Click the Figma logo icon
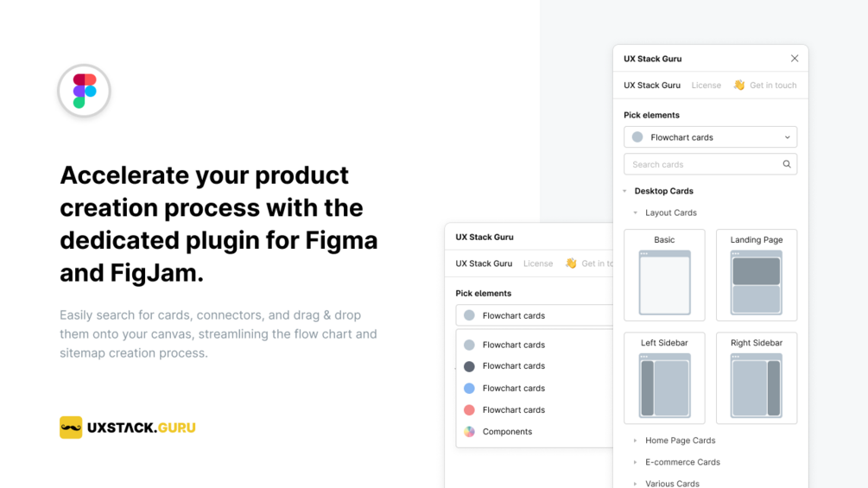This screenshot has width=868, height=488. (84, 91)
